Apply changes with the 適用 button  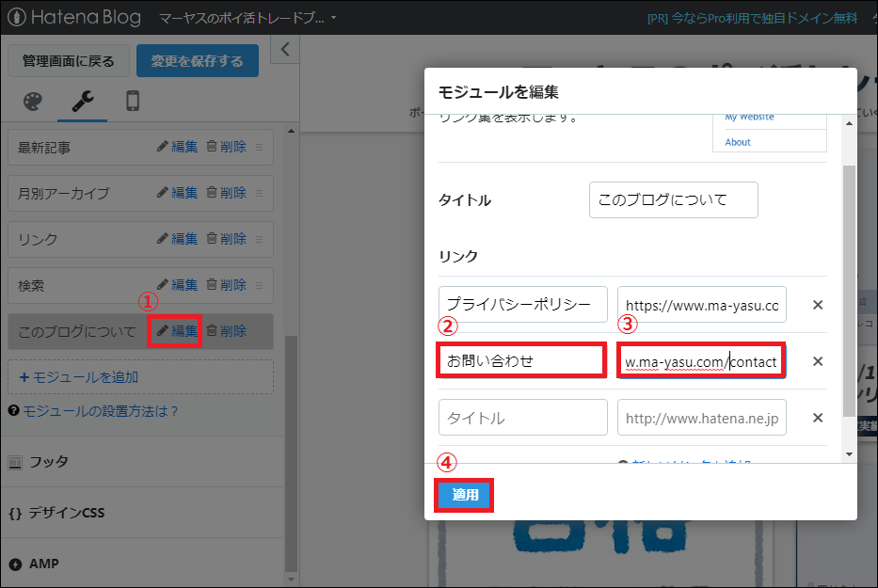(463, 494)
